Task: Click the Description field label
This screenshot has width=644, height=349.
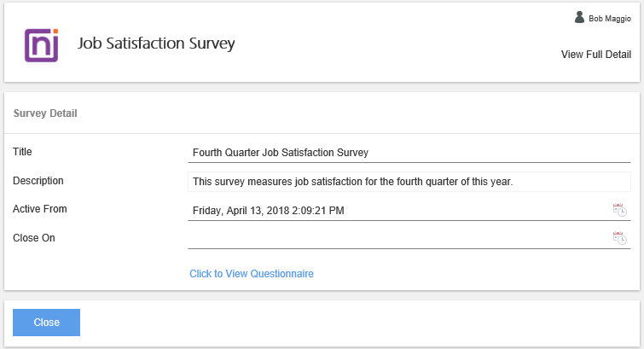Action: [38, 181]
